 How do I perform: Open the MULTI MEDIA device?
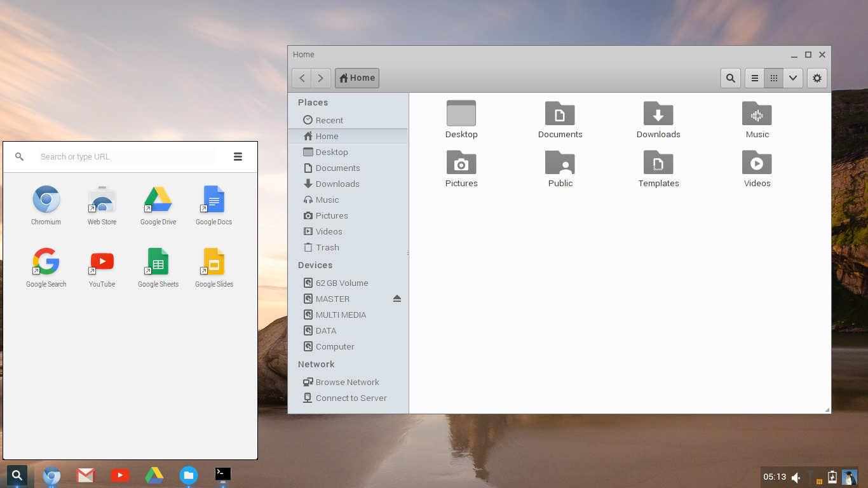click(348, 315)
